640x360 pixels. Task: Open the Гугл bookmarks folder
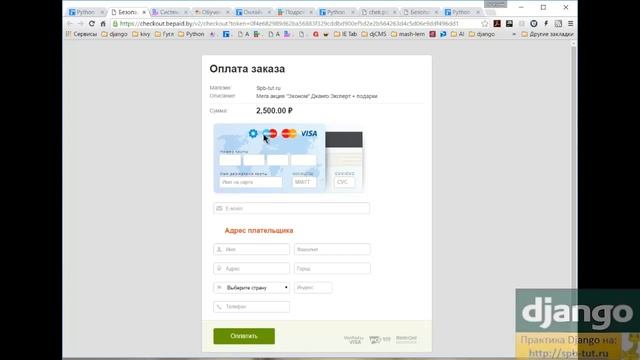pyautogui.click(x=164, y=34)
